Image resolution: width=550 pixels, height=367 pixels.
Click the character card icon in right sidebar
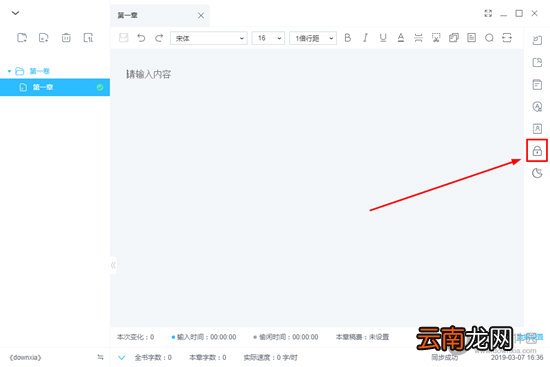pyautogui.click(x=537, y=128)
